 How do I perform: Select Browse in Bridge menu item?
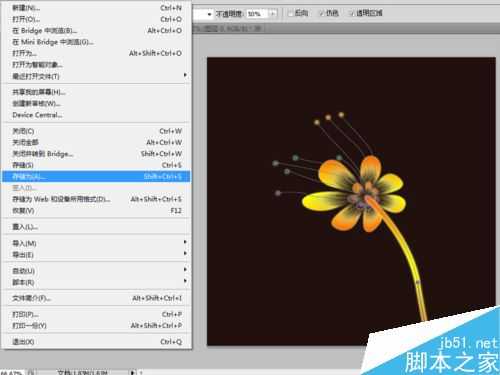coord(97,31)
